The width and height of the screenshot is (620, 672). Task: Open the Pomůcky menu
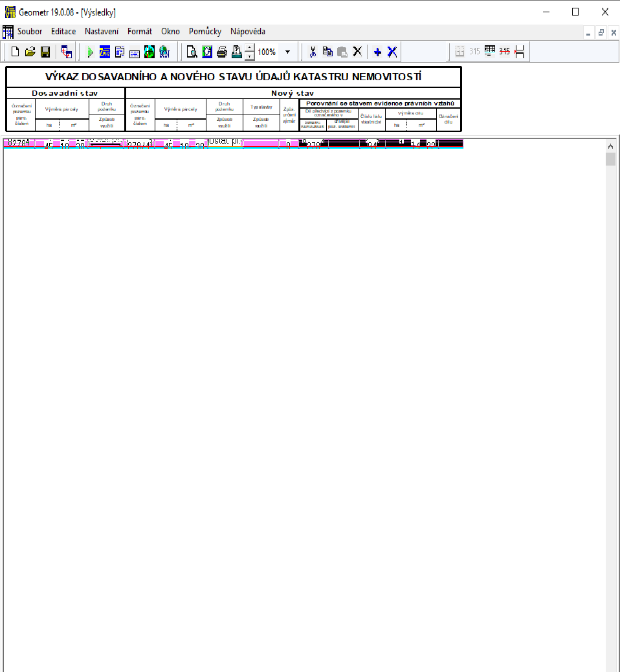[x=205, y=31]
